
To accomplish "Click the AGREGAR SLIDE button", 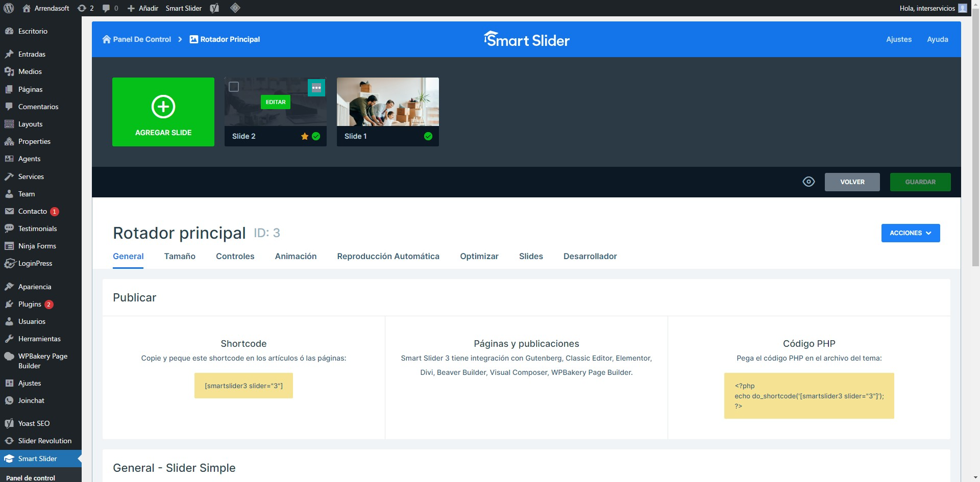I will point(163,112).
